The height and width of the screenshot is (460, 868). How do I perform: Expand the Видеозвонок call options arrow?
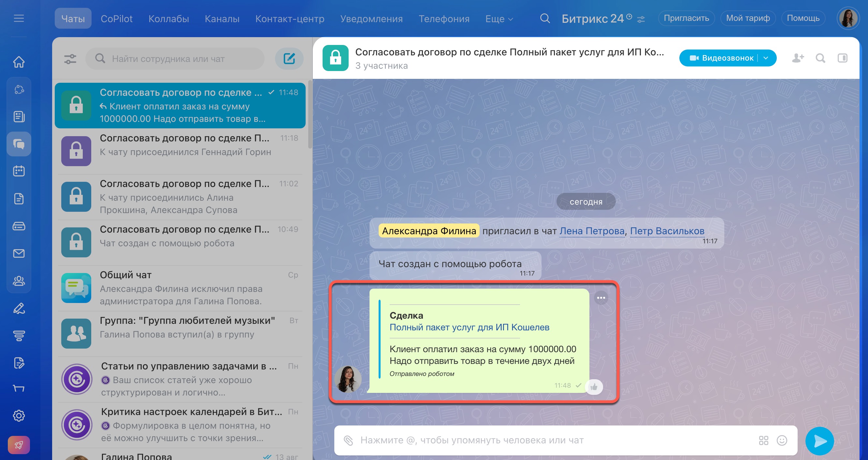[766, 58]
